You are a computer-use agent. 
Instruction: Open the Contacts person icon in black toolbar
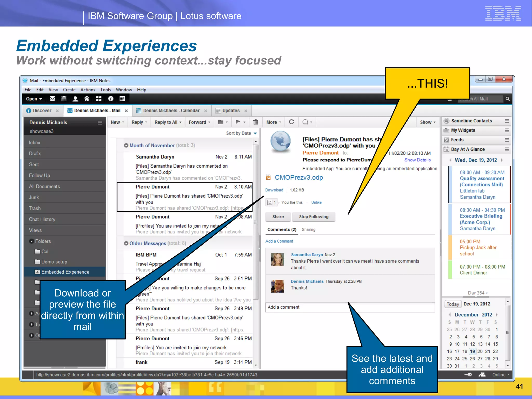point(75,99)
